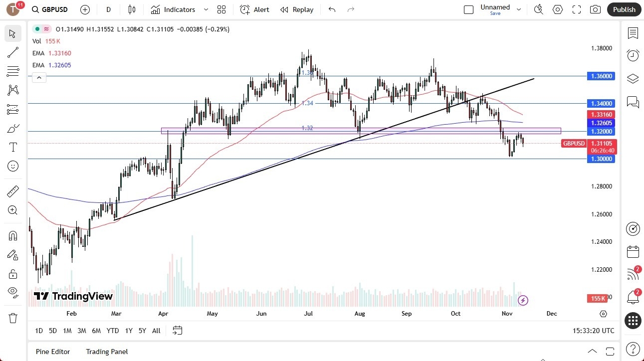Image resolution: width=644 pixels, height=361 pixels.
Task: Open chart settings via the gear icon
Action: click(x=558, y=9)
